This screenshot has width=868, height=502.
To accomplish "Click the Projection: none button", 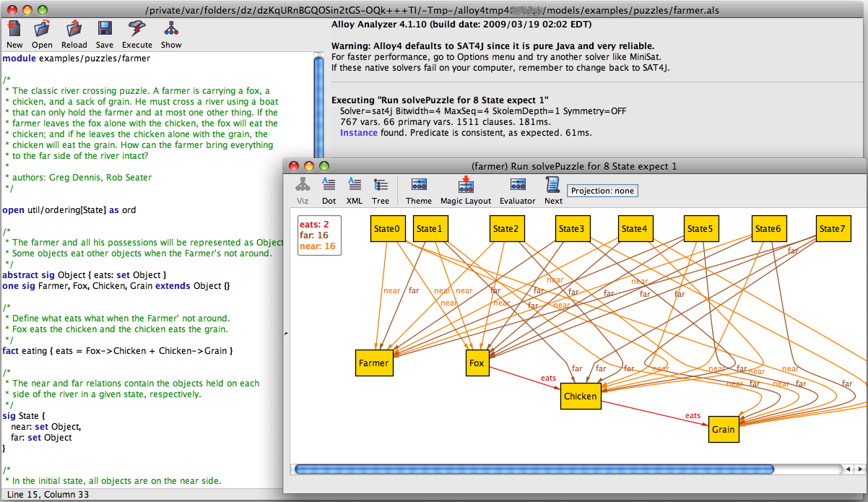I will pos(602,191).
